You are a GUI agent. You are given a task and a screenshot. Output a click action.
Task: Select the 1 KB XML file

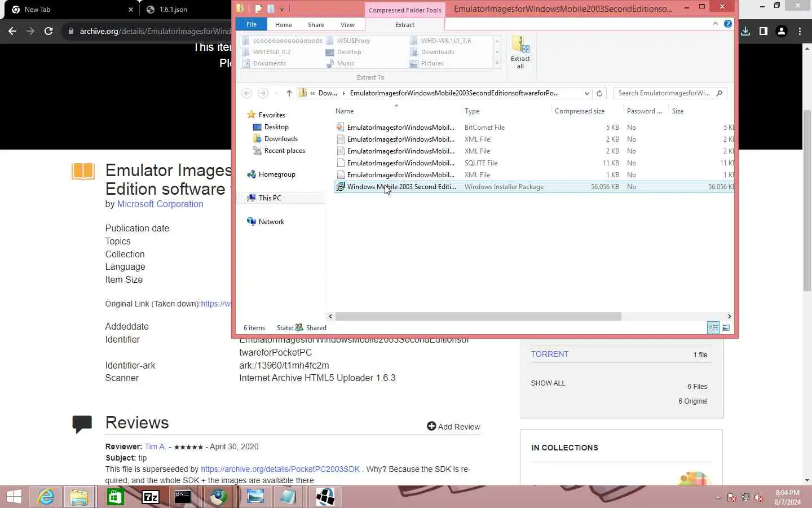click(533, 175)
